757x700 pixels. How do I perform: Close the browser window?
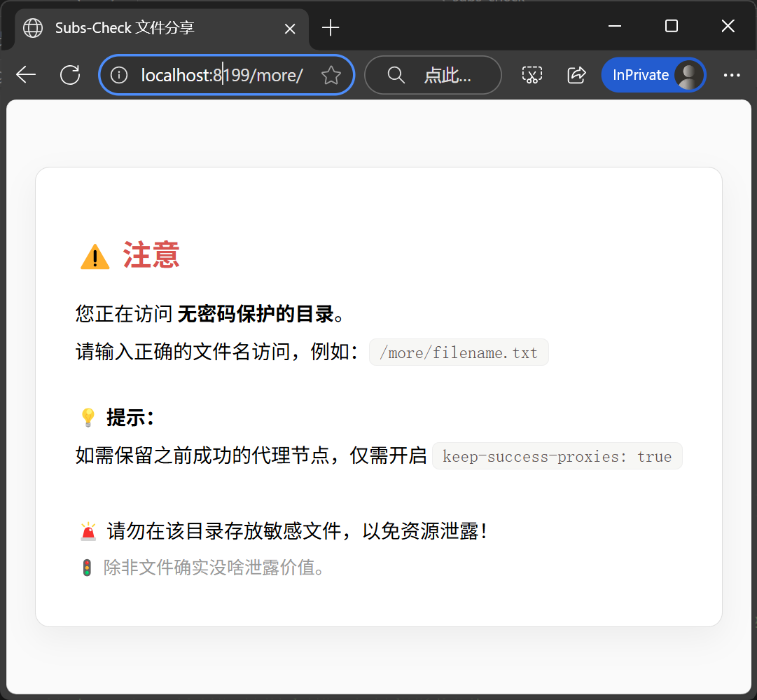click(x=728, y=26)
